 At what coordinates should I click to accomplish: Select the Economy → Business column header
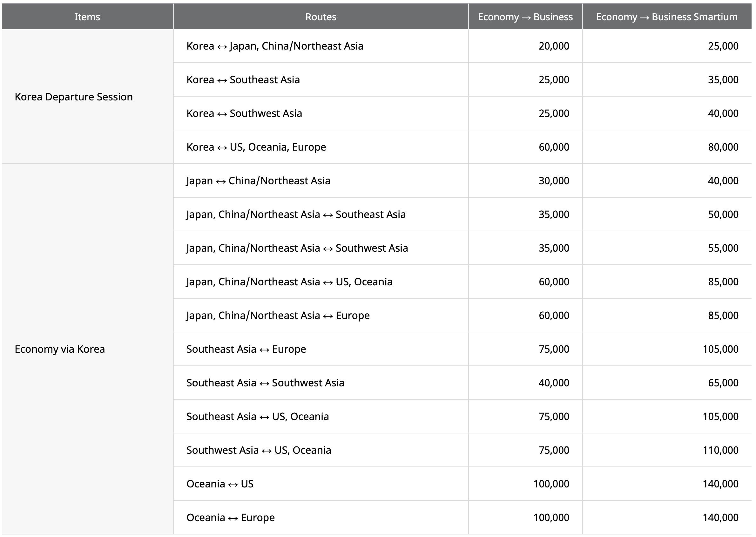[525, 17]
